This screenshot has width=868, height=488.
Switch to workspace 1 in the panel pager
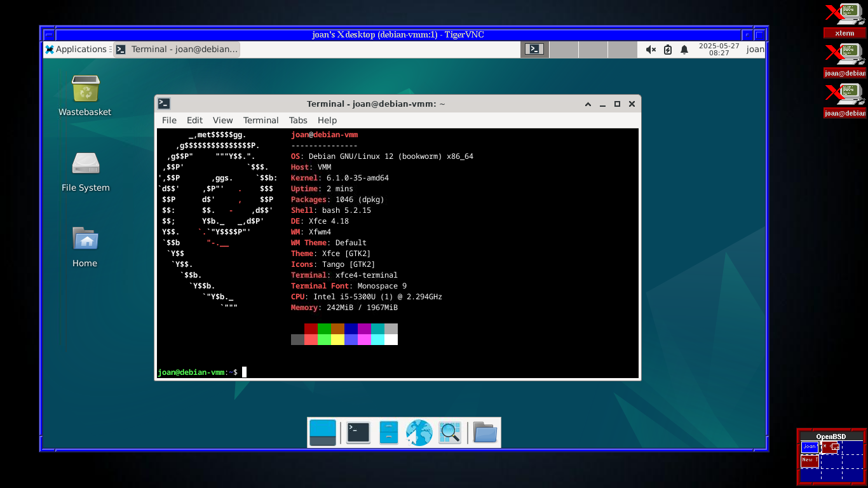[x=534, y=50]
